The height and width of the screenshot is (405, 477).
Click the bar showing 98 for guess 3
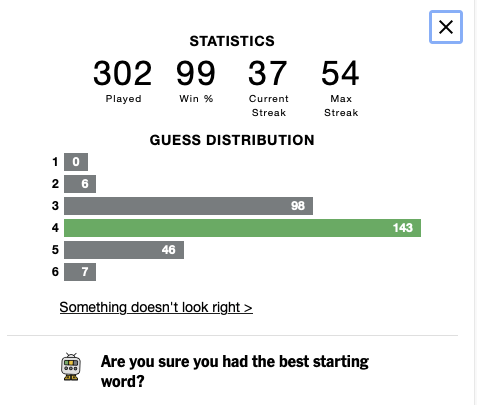coord(188,206)
